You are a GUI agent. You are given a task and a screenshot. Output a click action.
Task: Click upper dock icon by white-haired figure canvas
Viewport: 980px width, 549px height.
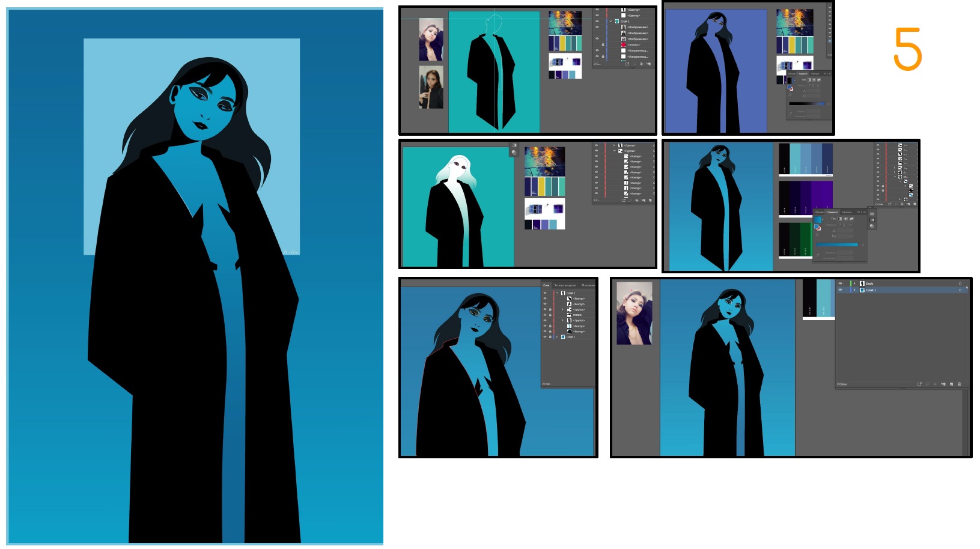[x=514, y=145]
